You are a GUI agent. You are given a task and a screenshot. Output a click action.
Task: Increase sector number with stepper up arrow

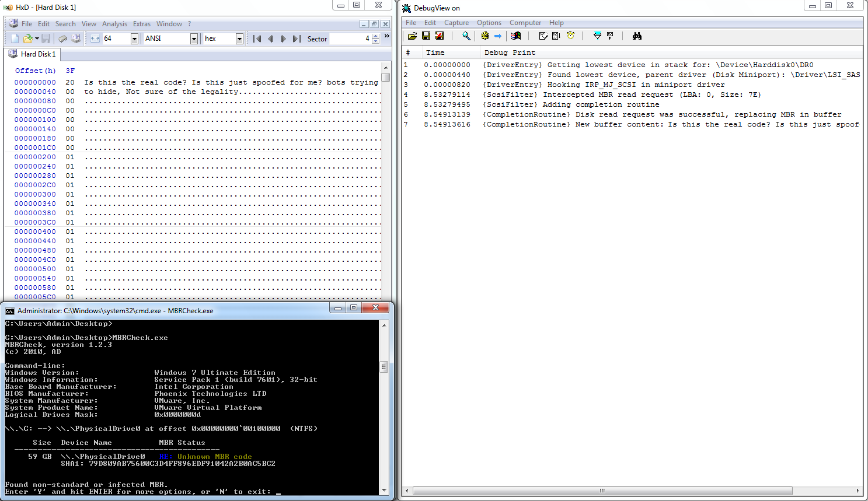tap(375, 36)
